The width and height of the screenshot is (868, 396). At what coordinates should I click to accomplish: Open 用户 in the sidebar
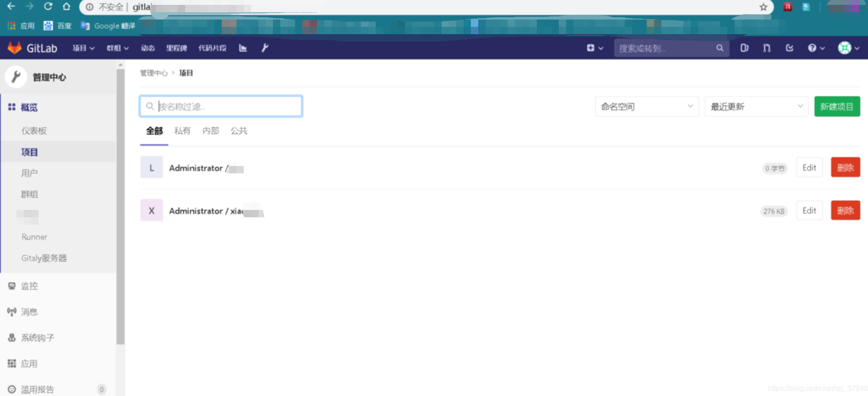[x=29, y=173]
